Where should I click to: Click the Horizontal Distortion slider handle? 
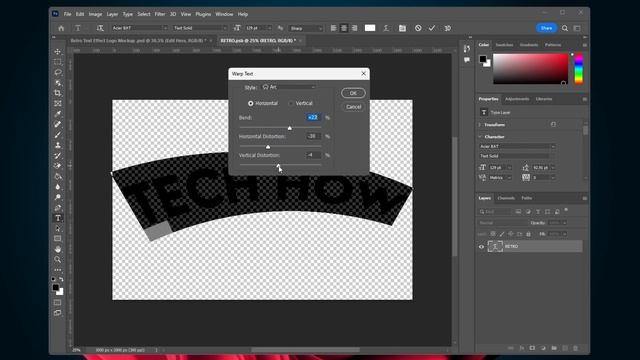tap(268, 147)
